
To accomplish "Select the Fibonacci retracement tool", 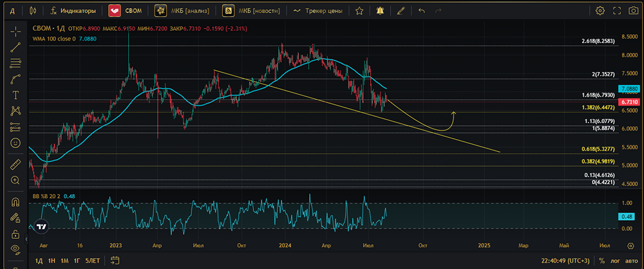I will (x=15, y=63).
